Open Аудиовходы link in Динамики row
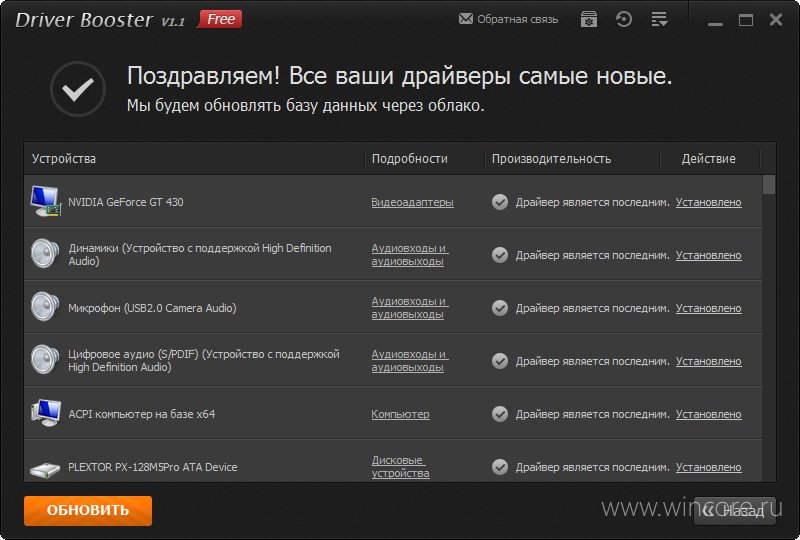This screenshot has height=540, width=800. pos(410,255)
